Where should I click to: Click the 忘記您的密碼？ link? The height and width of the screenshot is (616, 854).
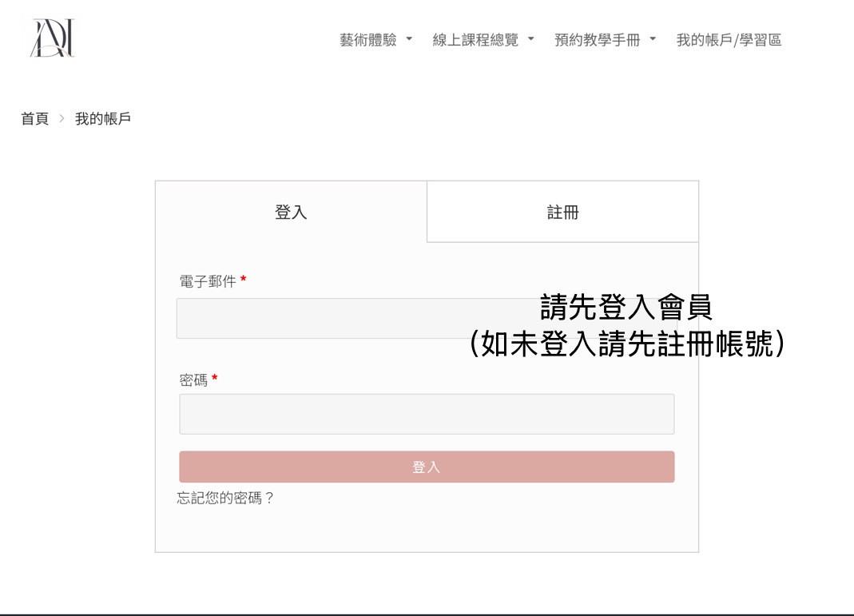pos(225,498)
